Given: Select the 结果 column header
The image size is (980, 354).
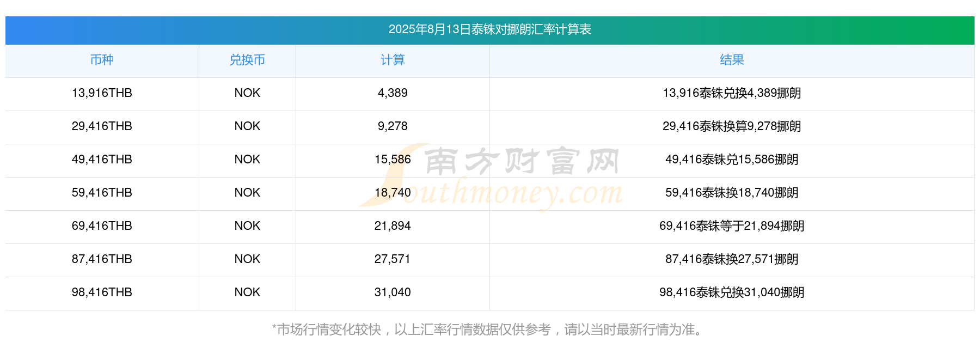Looking at the screenshot, I should 732,60.
